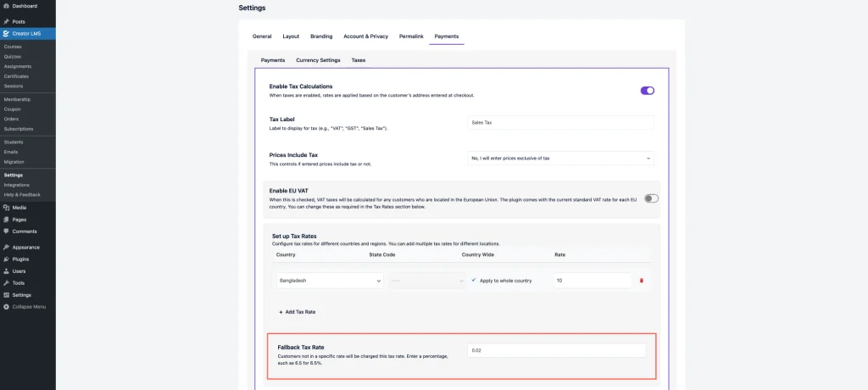Screen dimensions: 868x390
Task: Uncheck Apply to whole country checkbox
Action: [x=473, y=280]
